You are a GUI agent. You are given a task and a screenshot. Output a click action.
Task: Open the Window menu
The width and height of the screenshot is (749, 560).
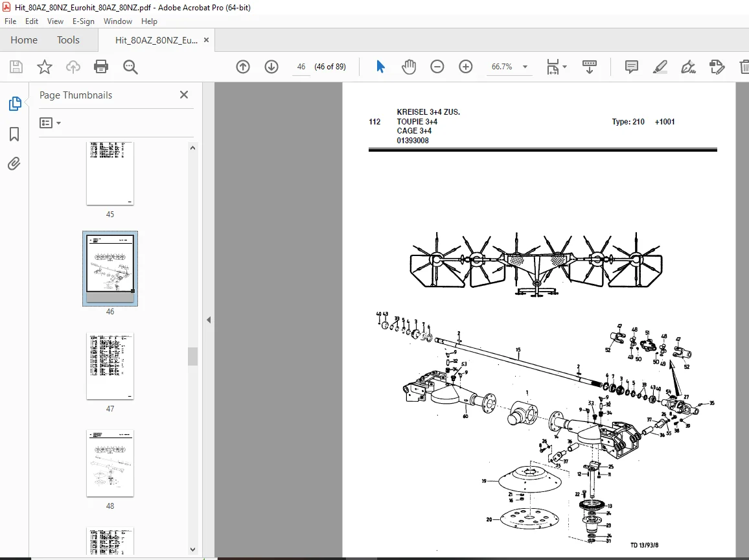pos(118,21)
